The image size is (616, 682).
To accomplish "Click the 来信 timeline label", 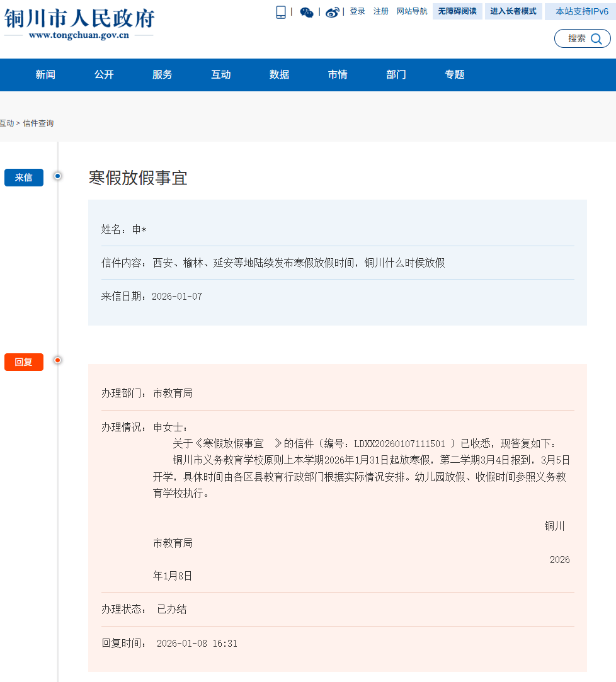I will click(x=23, y=178).
